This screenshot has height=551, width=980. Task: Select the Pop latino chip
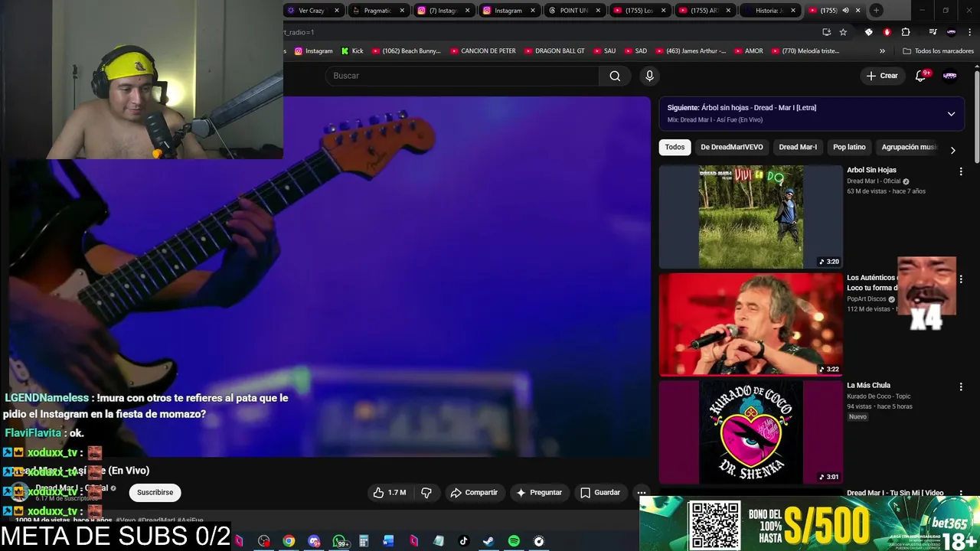[849, 147]
